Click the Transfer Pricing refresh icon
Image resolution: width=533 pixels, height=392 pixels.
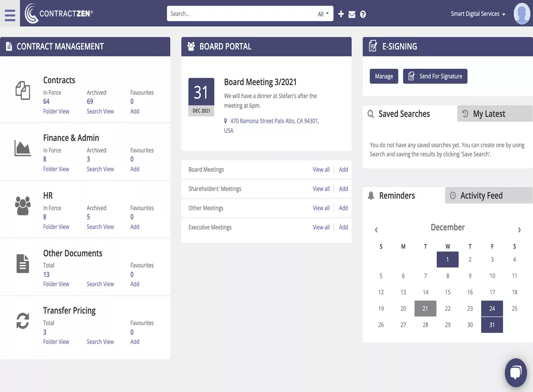23,321
